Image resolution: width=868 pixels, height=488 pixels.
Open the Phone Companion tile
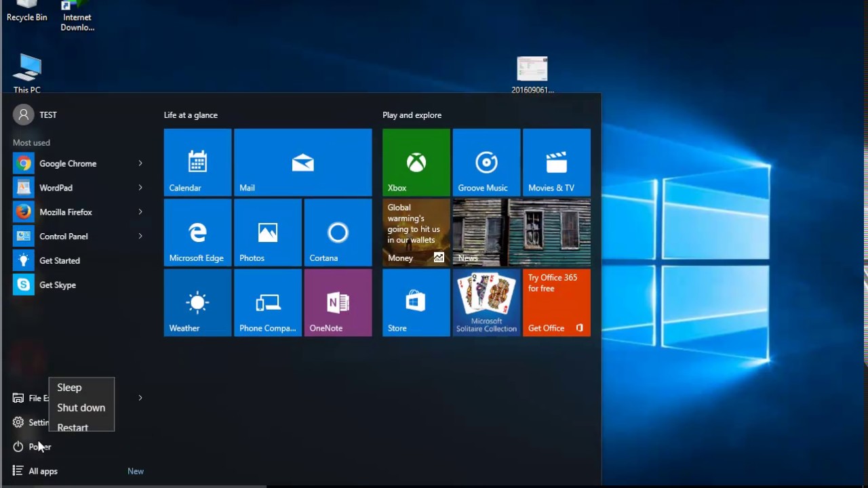(268, 303)
